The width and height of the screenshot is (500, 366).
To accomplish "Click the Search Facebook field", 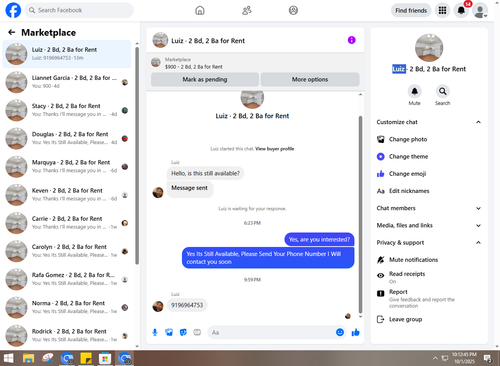I will [x=79, y=10].
